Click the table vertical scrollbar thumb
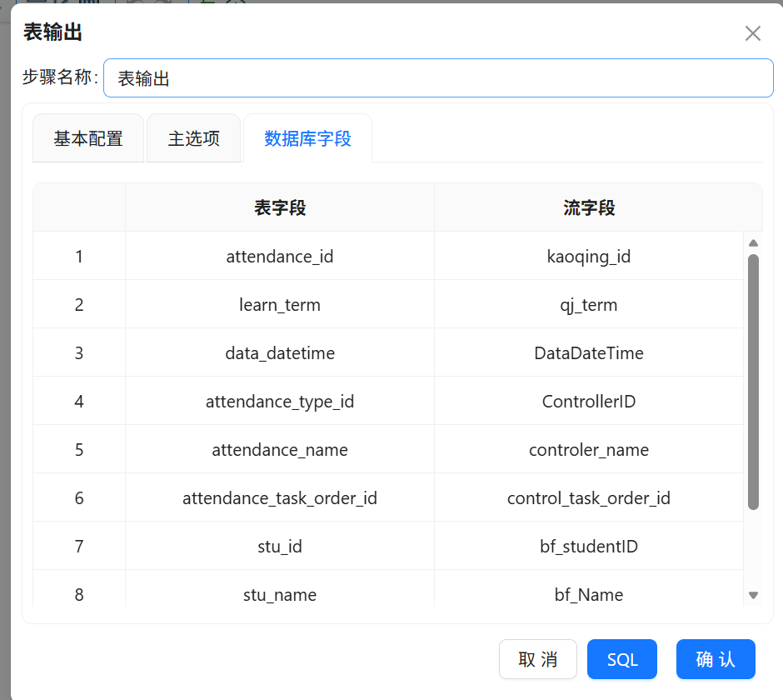 [x=754, y=382]
